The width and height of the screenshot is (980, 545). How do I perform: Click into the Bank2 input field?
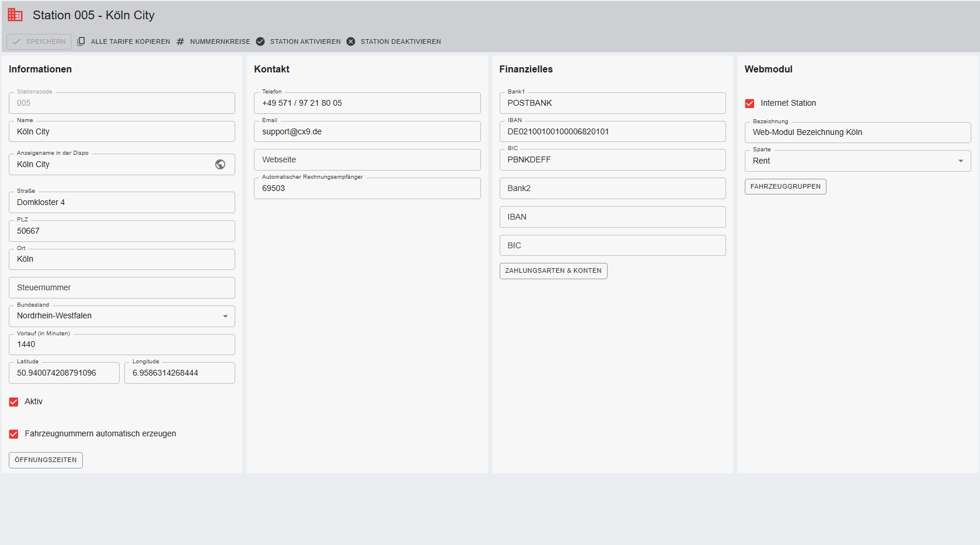pyautogui.click(x=612, y=189)
